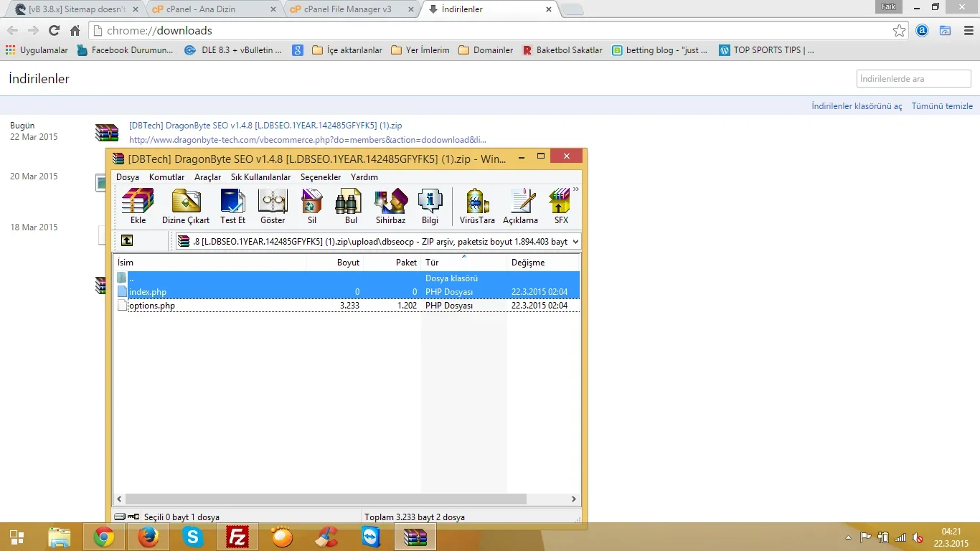Click VirüsTara virus scan icon

[477, 207]
